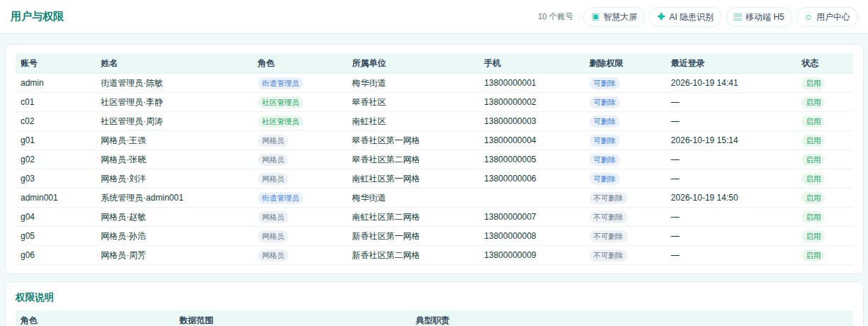The width and height of the screenshot is (868, 326).
Task: Click 启用 status tag in c02 row
Action: click(x=813, y=121)
